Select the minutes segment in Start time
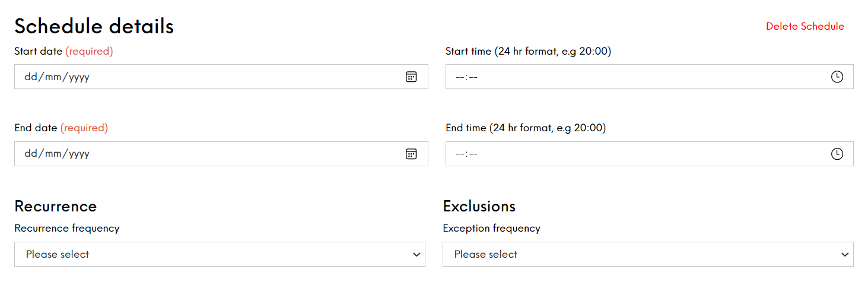 click(x=473, y=77)
